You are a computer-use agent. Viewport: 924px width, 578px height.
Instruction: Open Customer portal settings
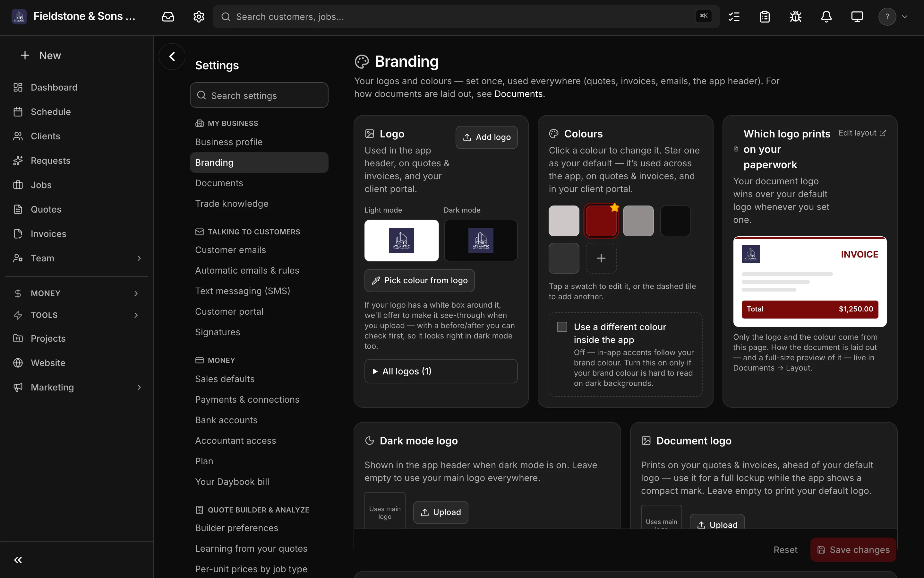259,311
